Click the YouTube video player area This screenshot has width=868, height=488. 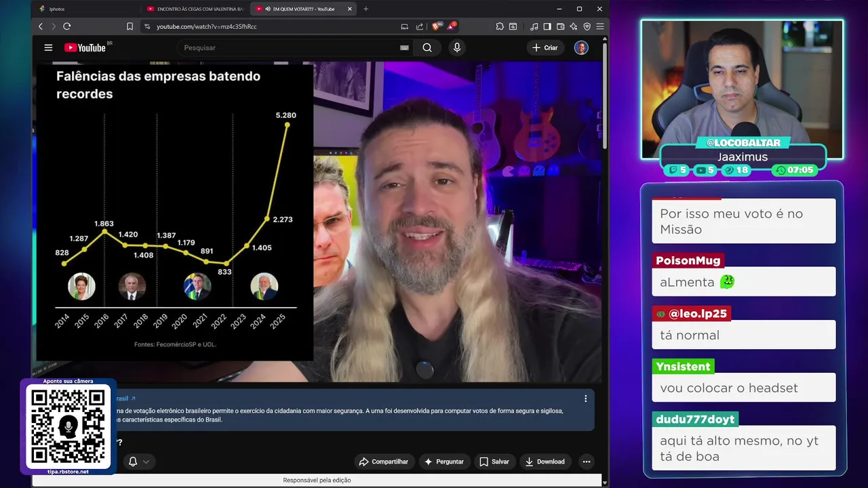coord(319,222)
